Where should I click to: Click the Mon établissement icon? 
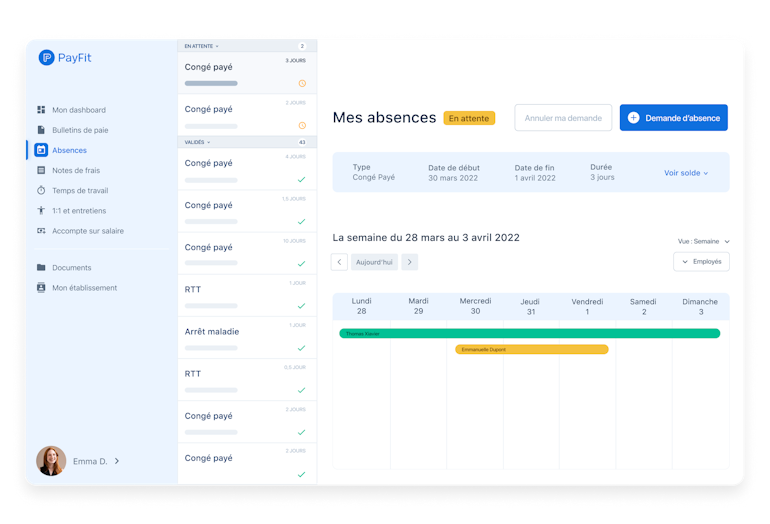click(x=41, y=287)
